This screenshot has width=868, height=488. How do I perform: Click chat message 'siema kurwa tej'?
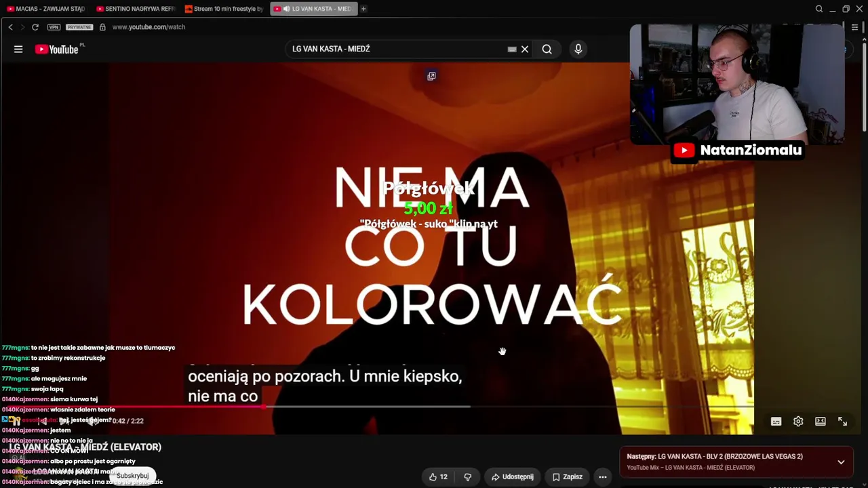tap(74, 399)
